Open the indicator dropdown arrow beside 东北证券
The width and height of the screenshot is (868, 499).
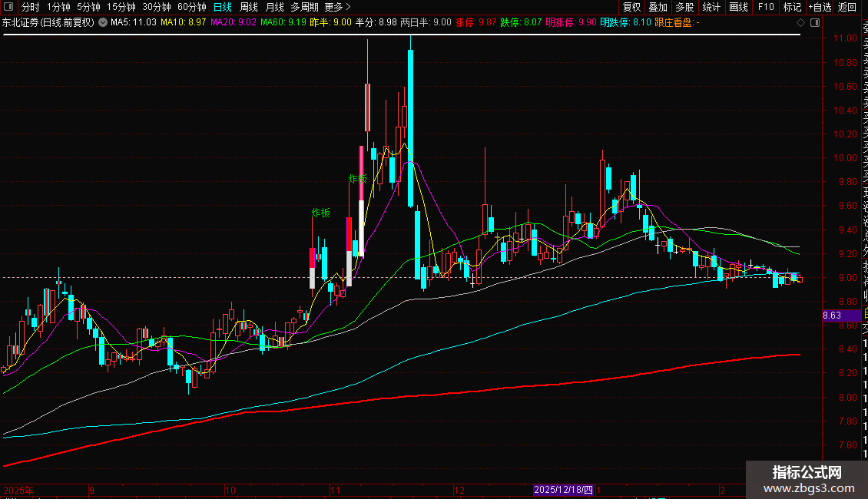pyautogui.click(x=103, y=23)
